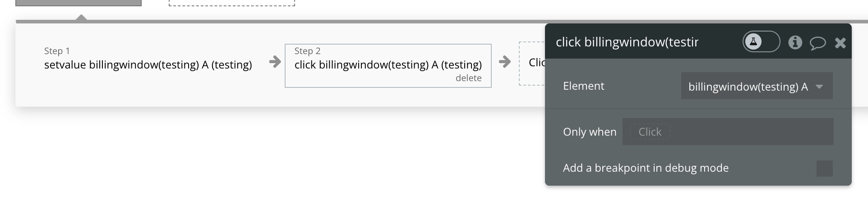This screenshot has height=210, width=868.
Task: Click the arrow after Step 2
Action: [505, 62]
